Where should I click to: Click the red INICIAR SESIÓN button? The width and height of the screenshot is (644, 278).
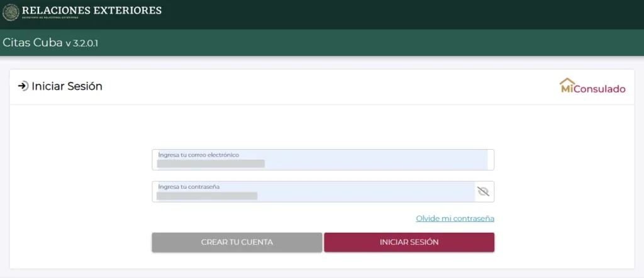(409, 242)
